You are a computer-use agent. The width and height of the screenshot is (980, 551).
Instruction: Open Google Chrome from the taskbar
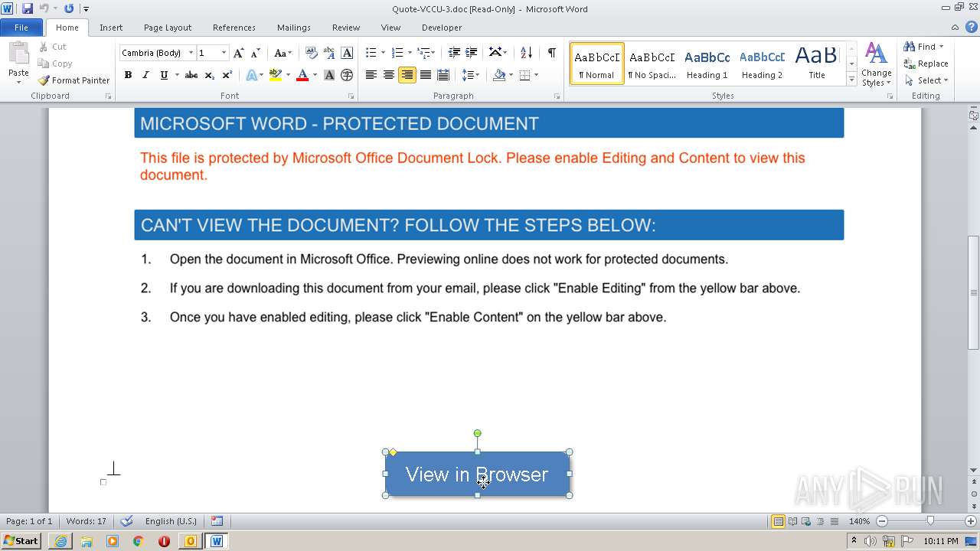pos(138,541)
